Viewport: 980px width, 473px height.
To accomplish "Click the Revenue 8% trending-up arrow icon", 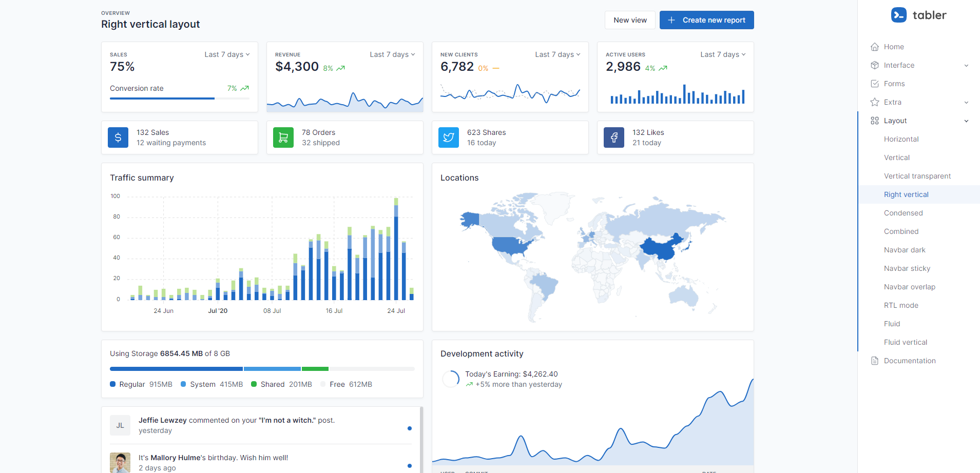I will pyautogui.click(x=341, y=68).
